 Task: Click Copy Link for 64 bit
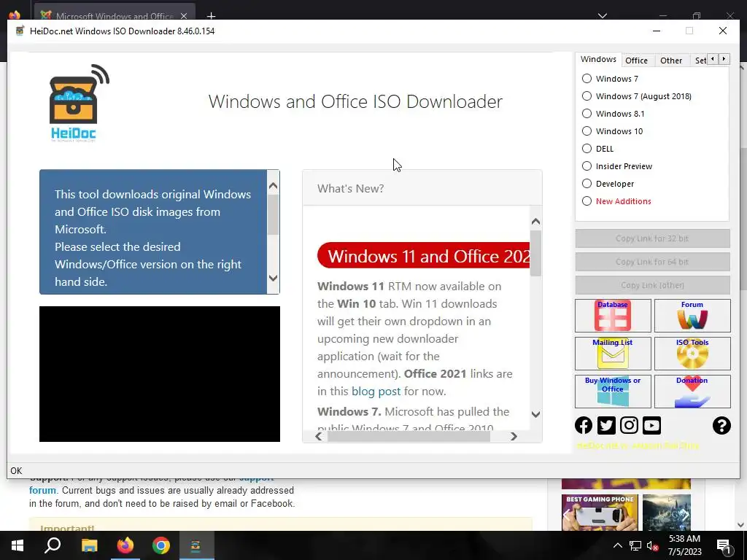pos(652,262)
